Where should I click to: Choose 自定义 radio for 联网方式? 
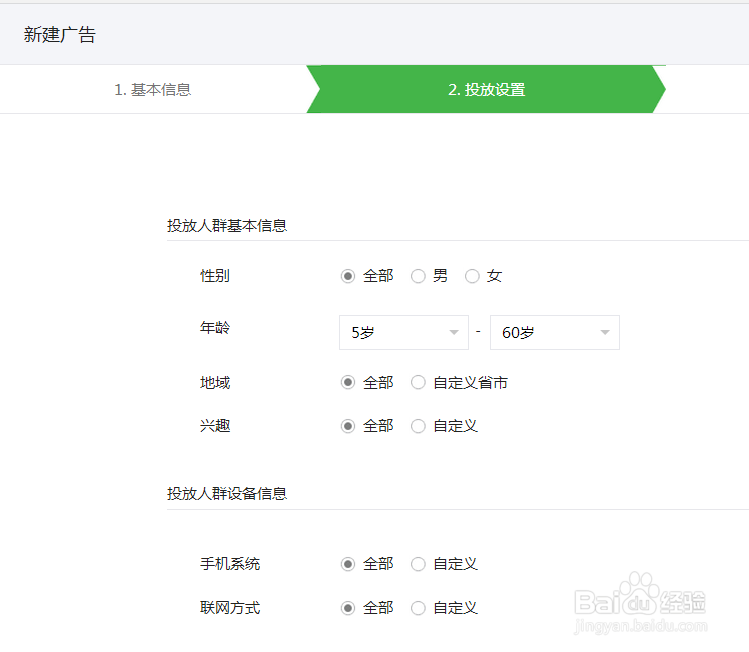coord(418,608)
